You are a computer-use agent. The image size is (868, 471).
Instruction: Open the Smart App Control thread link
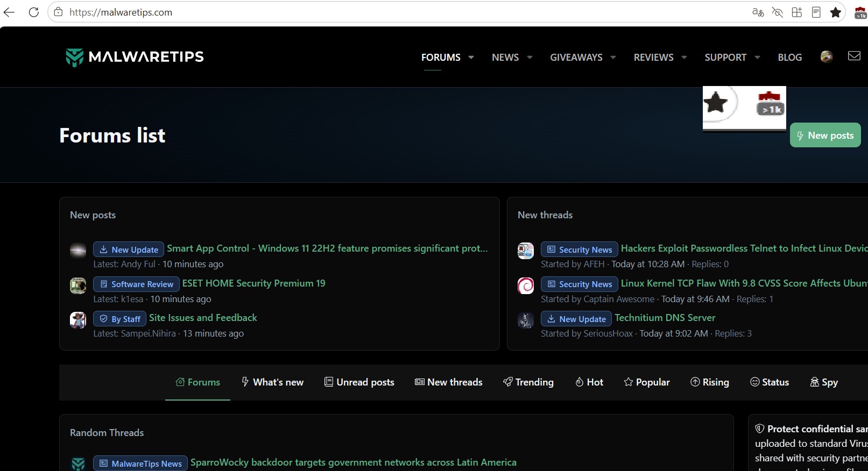pos(327,248)
